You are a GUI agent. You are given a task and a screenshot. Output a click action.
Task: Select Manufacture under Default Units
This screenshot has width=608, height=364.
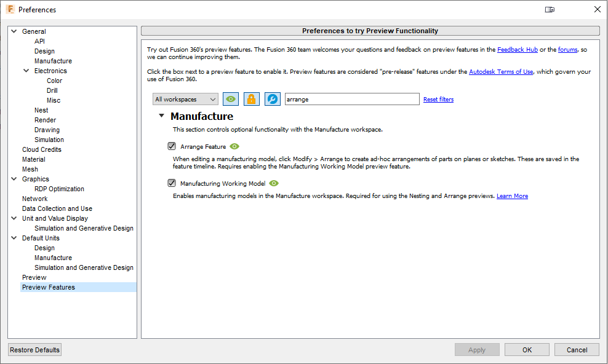(53, 258)
